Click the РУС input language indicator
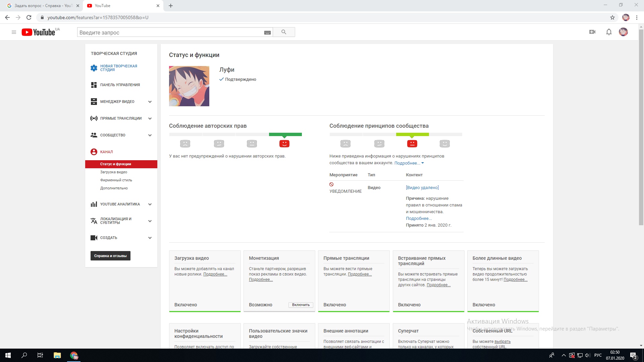The height and width of the screenshot is (362, 644). [x=598, y=355]
